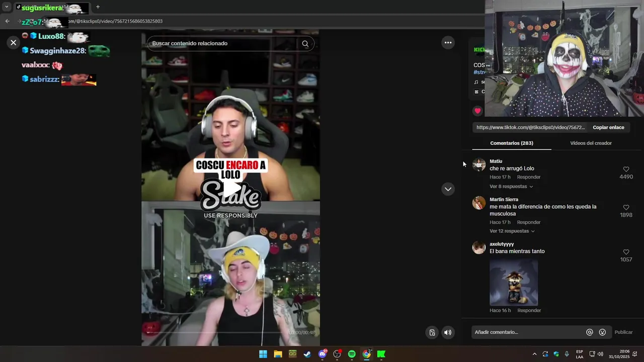Click the comment text 'El bana mientras tanto'
Viewport: 644px width, 362px height.
pos(517,251)
